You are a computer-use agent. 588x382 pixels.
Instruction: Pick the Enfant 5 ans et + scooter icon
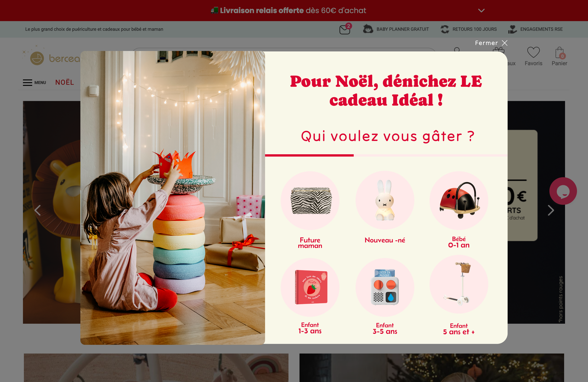(x=459, y=284)
